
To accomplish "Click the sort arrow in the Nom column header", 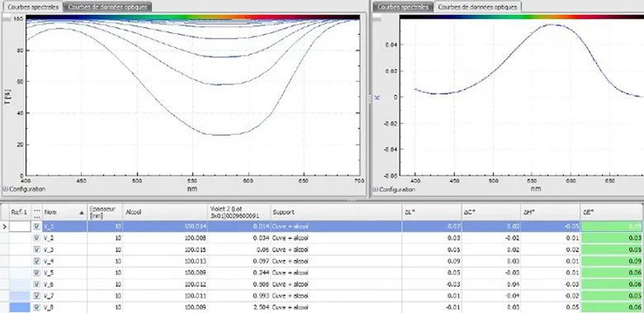I will pyautogui.click(x=81, y=213).
